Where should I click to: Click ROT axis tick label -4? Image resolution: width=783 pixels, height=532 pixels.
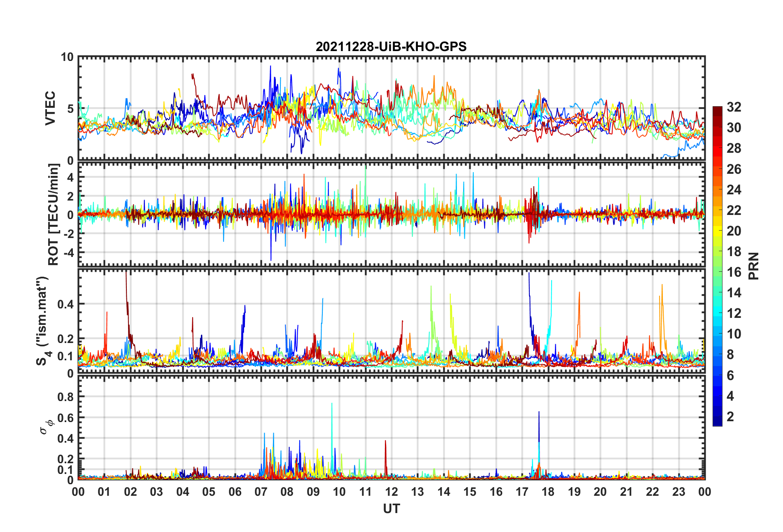[x=68, y=252]
